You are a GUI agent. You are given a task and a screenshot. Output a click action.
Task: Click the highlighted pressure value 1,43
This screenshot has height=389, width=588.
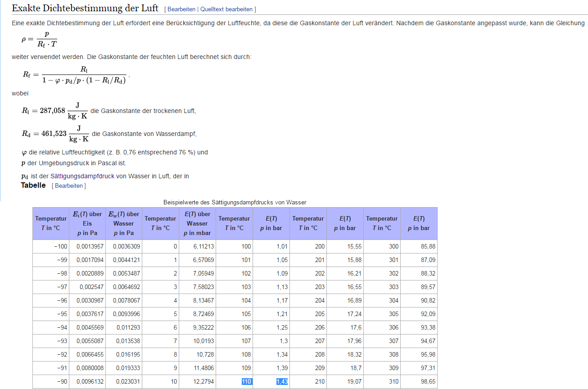(282, 381)
